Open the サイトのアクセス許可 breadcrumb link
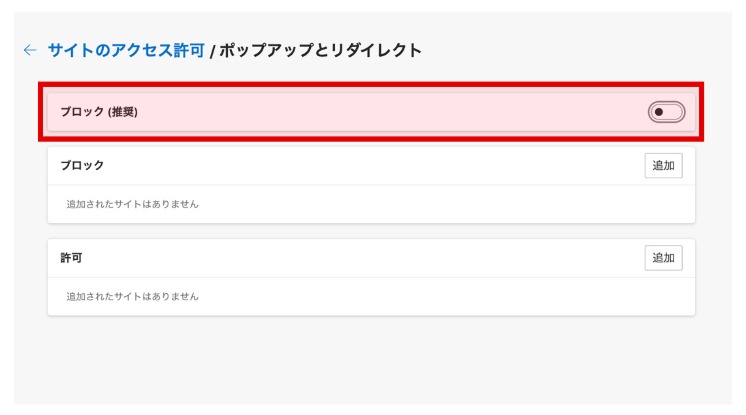The image size is (746, 415). tap(125, 50)
